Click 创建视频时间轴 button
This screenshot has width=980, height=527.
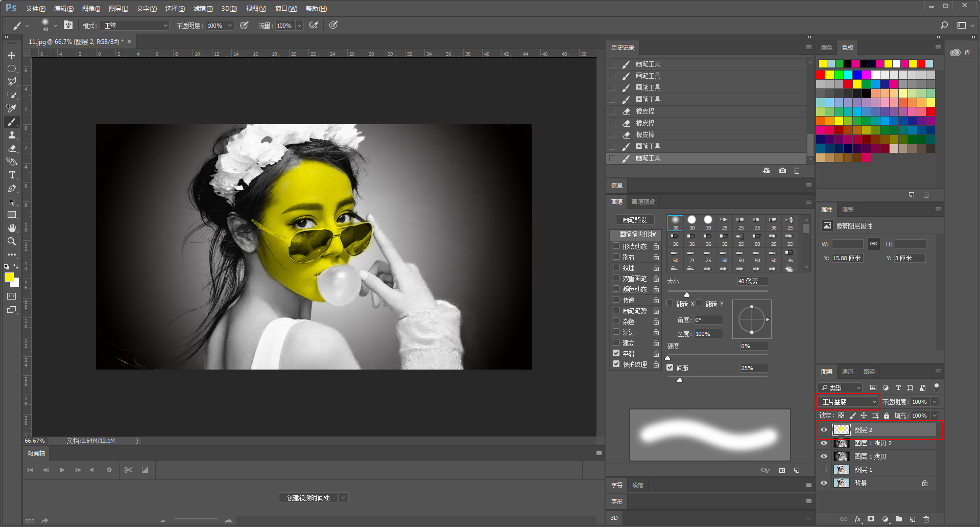[x=308, y=497]
